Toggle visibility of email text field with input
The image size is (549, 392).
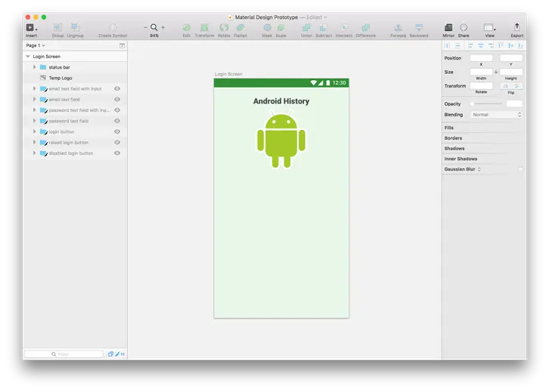coord(117,88)
